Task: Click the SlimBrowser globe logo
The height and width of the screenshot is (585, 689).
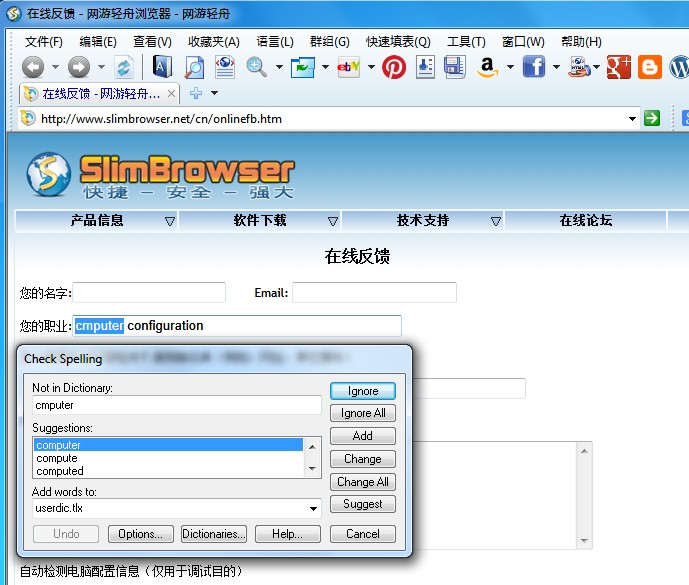Action: click(x=48, y=174)
